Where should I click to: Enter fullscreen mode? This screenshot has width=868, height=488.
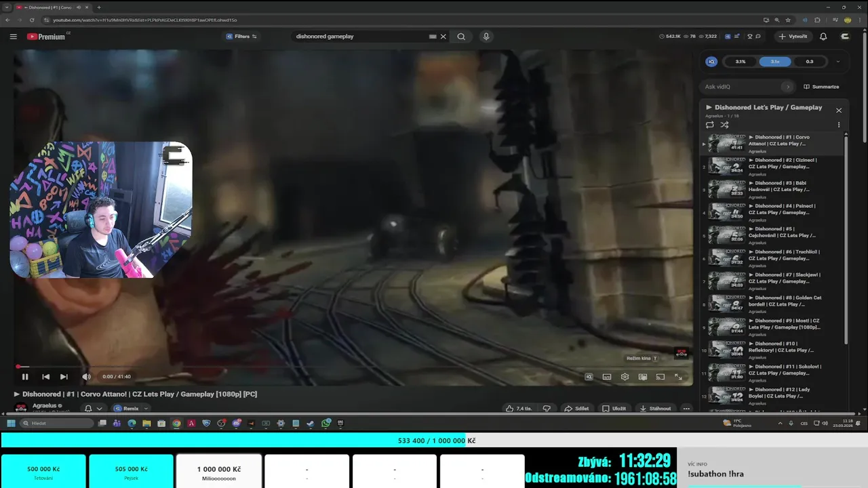pos(678,377)
